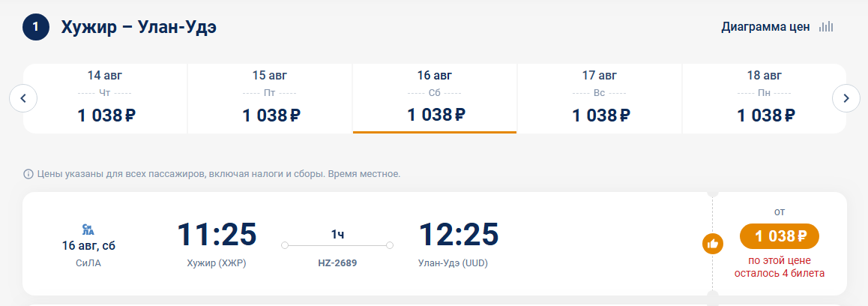The height and width of the screenshot is (306, 868).
Task: Select the 18 авг Monday tab
Action: [x=764, y=99]
